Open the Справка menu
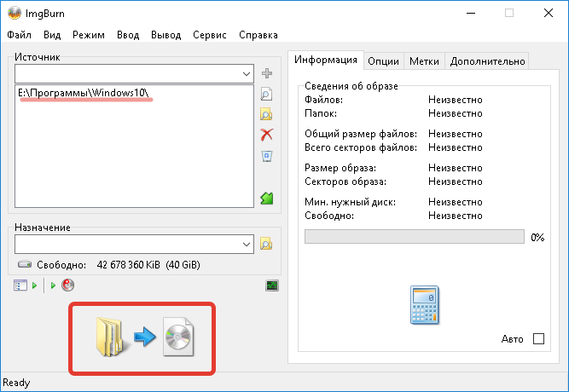The width and height of the screenshot is (569, 392). tap(258, 35)
